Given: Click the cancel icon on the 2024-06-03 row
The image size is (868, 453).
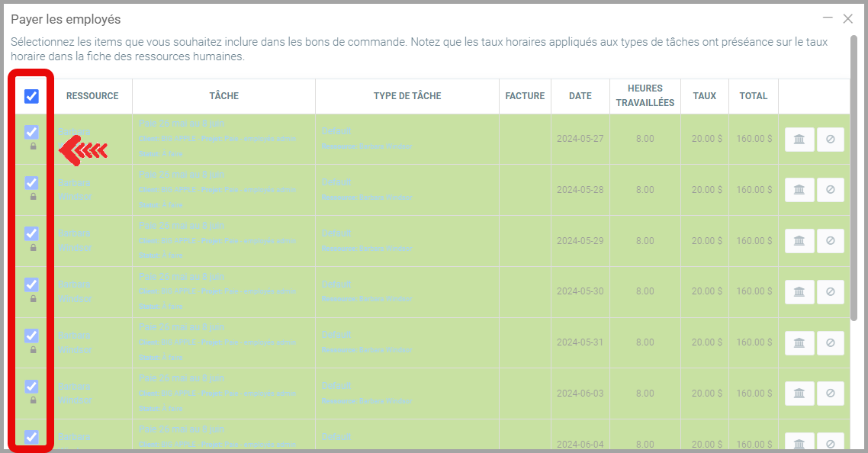Looking at the screenshot, I should click(x=830, y=394).
